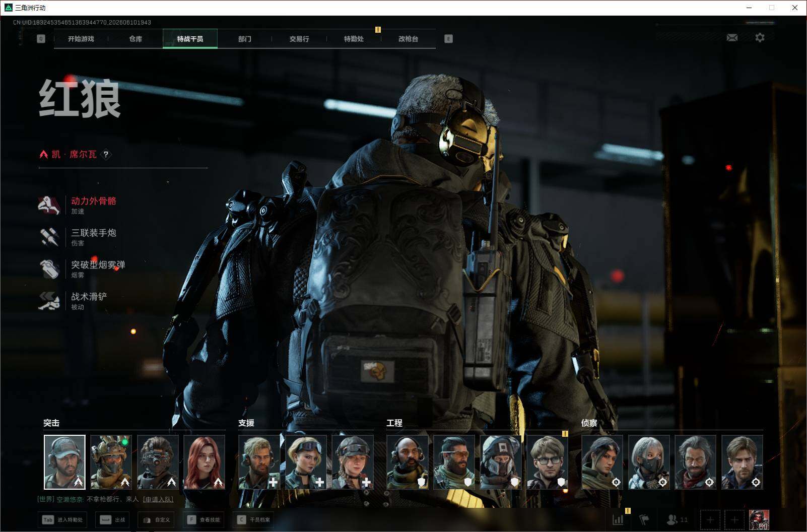Open the 改枪台 tab
This screenshot has height=532, width=807.
[408, 39]
